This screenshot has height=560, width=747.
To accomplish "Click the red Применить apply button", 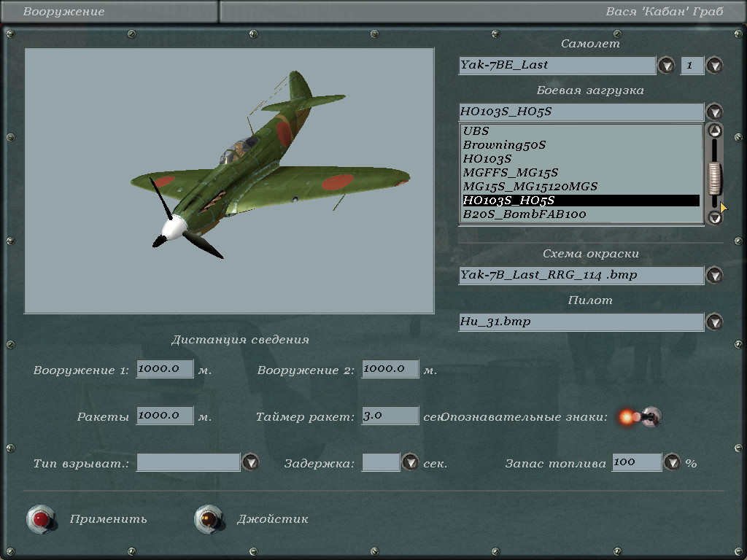I will coord(41,519).
